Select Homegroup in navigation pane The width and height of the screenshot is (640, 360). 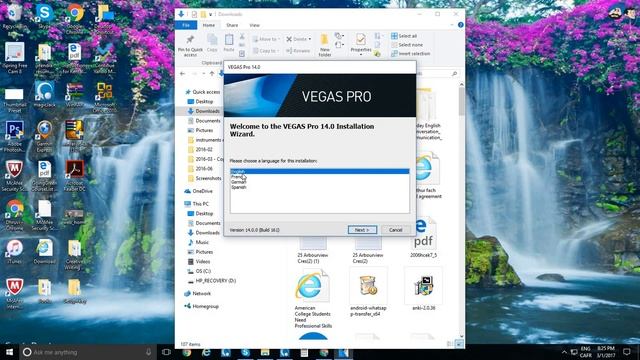click(x=201, y=306)
